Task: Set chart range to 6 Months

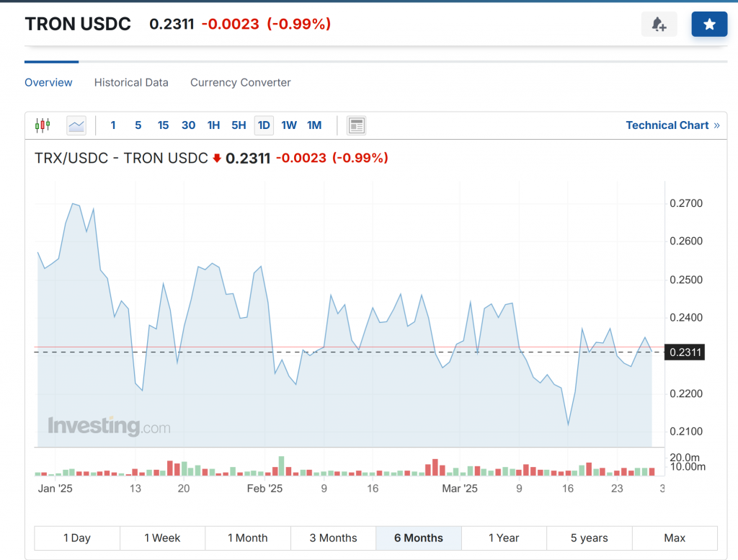Action: pos(419,538)
